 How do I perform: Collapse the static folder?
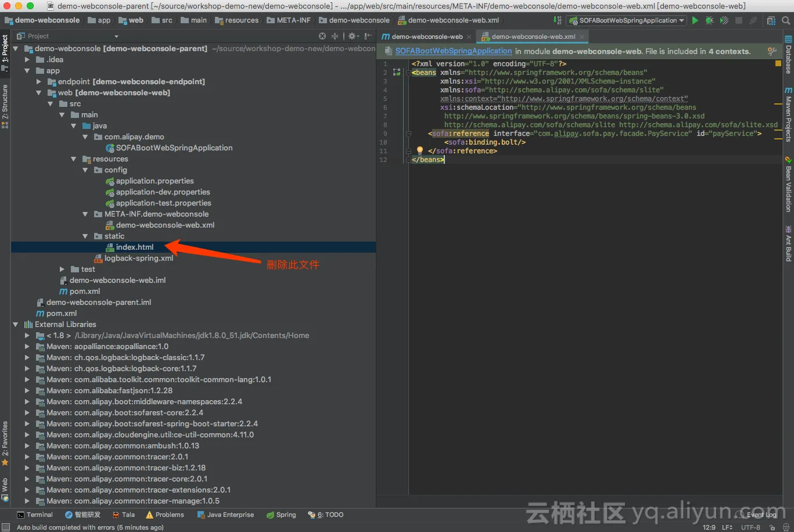coord(85,236)
